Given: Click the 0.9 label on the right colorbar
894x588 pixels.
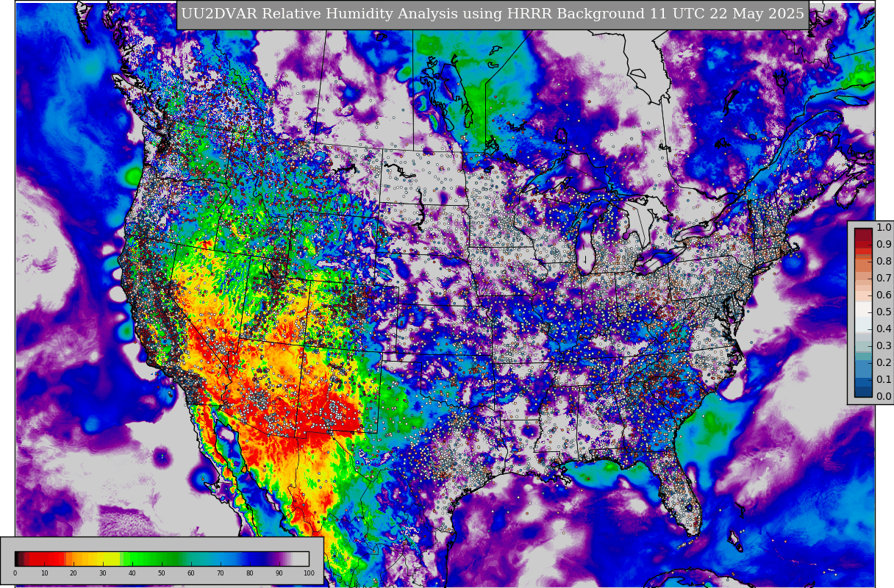Looking at the screenshot, I should (x=884, y=245).
